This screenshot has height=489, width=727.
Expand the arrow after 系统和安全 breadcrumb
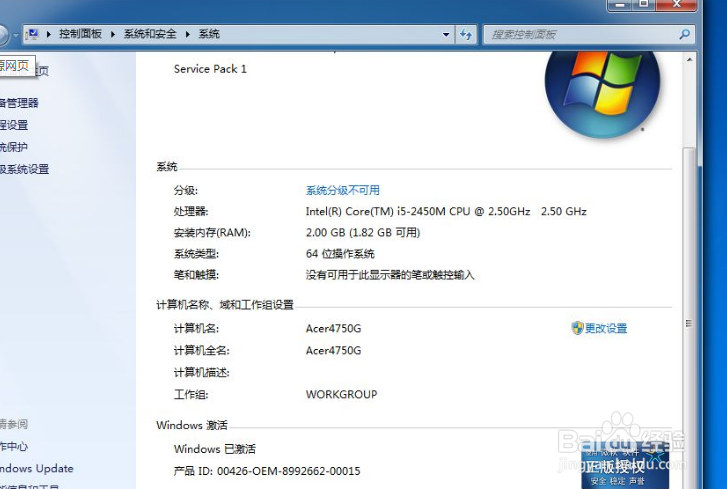click(x=188, y=34)
